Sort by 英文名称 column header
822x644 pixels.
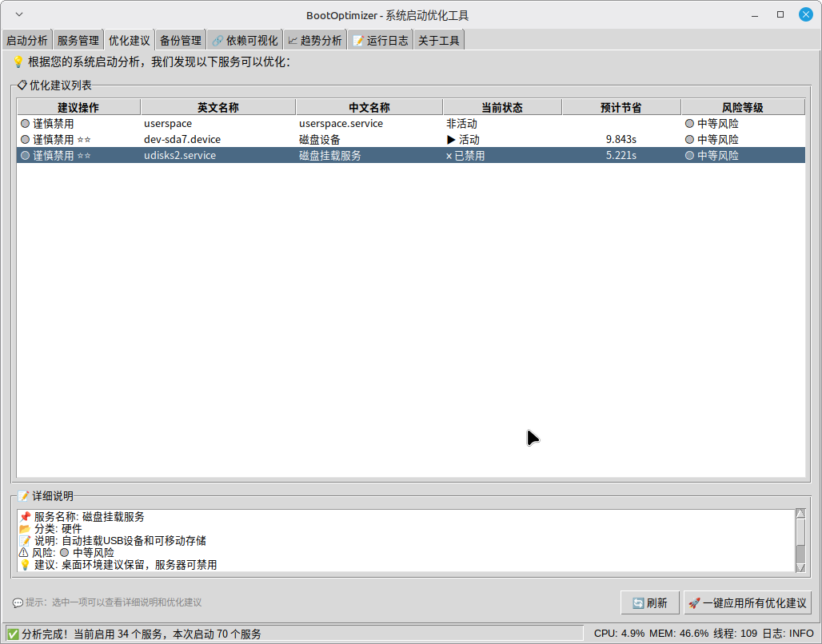tap(218, 107)
